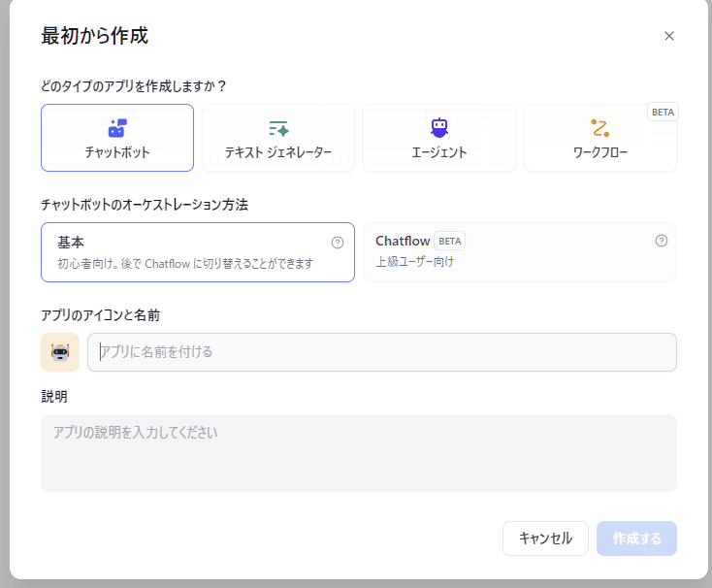Select the Chatflow orchestration option
The height and width of the screenshot is (588, 712).
coord(520,252)
